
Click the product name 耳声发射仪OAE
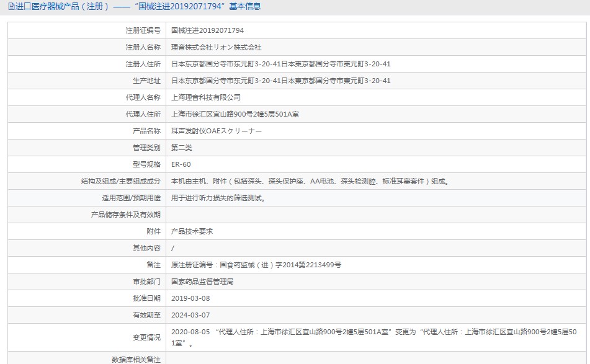[x=216, y=131]
